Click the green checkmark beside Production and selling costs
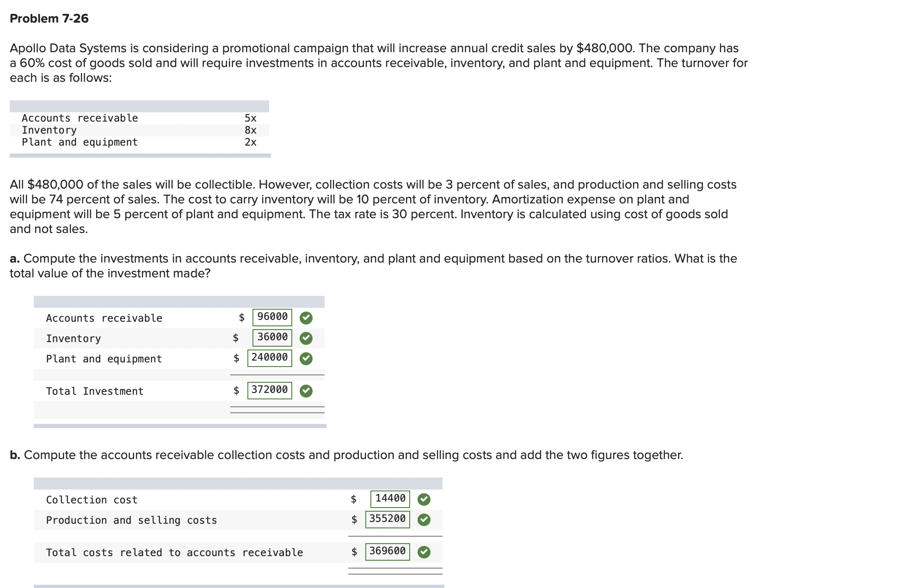Screen dimensions: 898x588 click(x=424, y=519)
